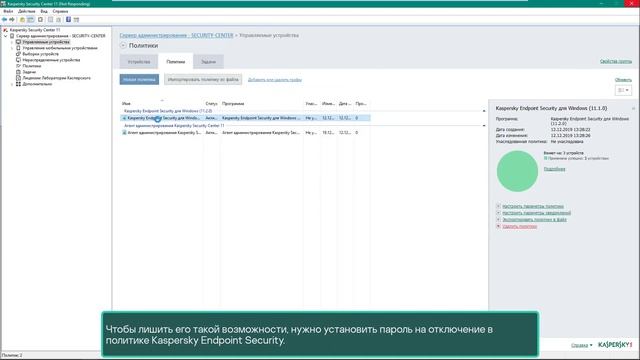The image size is (640, 360).
Task: Sort by the Статус column header
Action: [211, 104]
